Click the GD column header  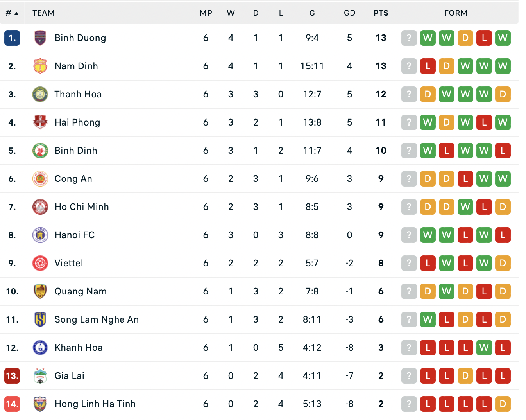click(350, 13)
